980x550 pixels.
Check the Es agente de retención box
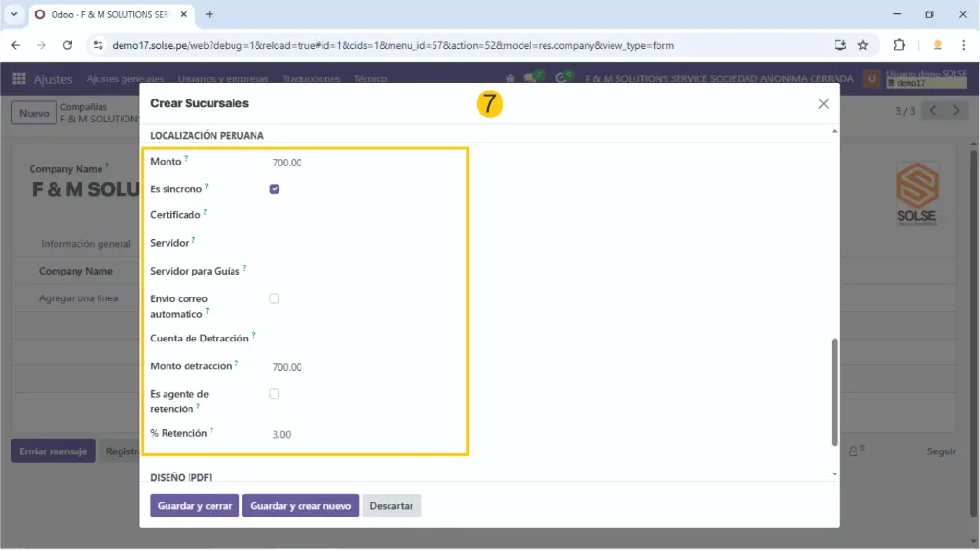[x=275, y=394]
